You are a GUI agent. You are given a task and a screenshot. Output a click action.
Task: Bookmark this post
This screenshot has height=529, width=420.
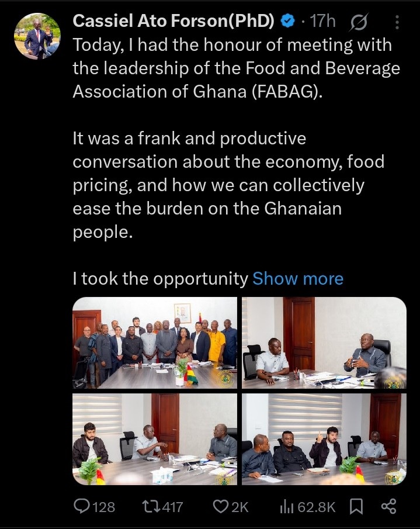(x=356, y=507)
